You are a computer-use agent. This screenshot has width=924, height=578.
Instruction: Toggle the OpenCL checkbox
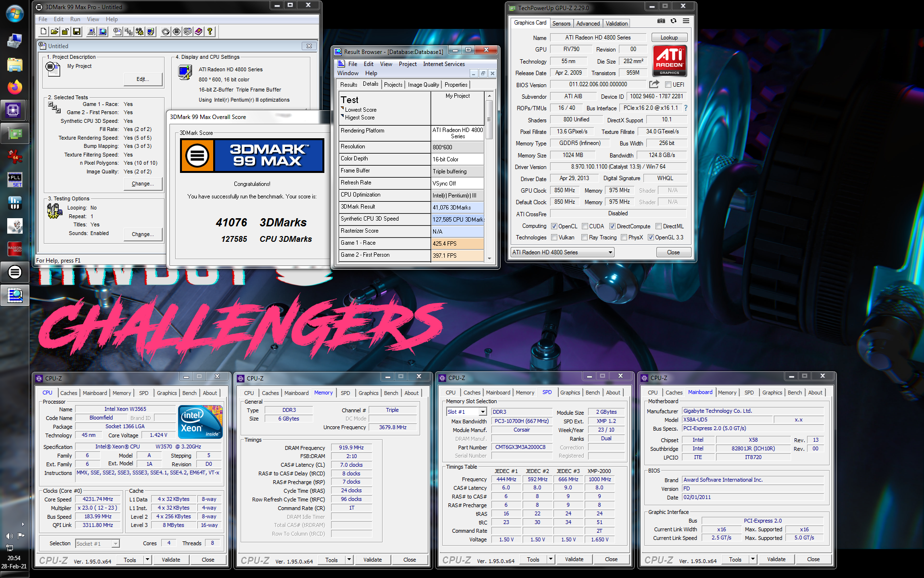coord(554,226)
